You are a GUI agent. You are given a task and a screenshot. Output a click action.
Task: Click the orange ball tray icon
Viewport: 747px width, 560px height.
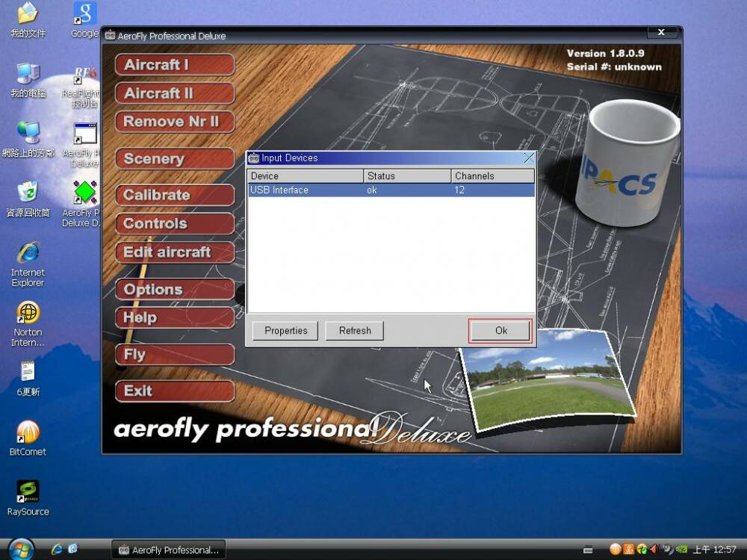click(x=615, y=550)
